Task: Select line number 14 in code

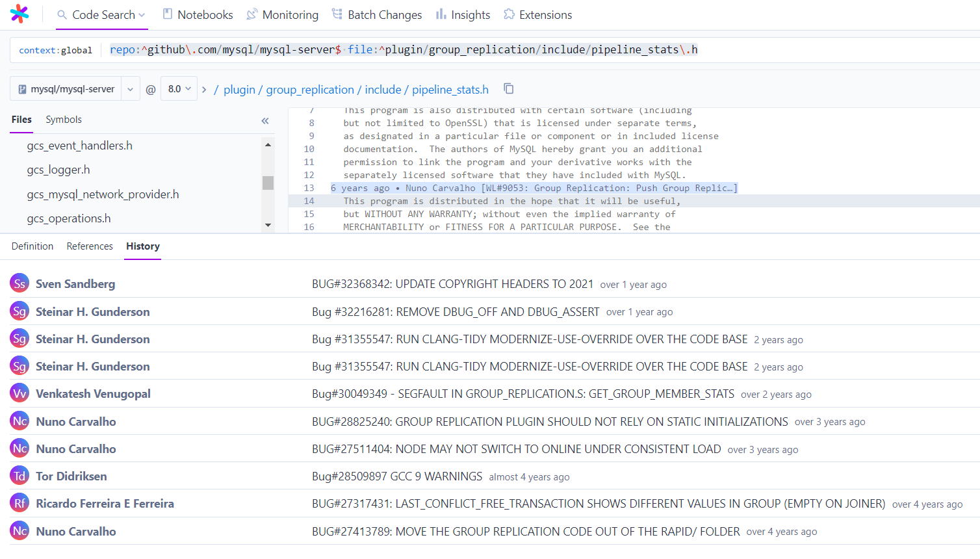Action: (x=309, y=201)
